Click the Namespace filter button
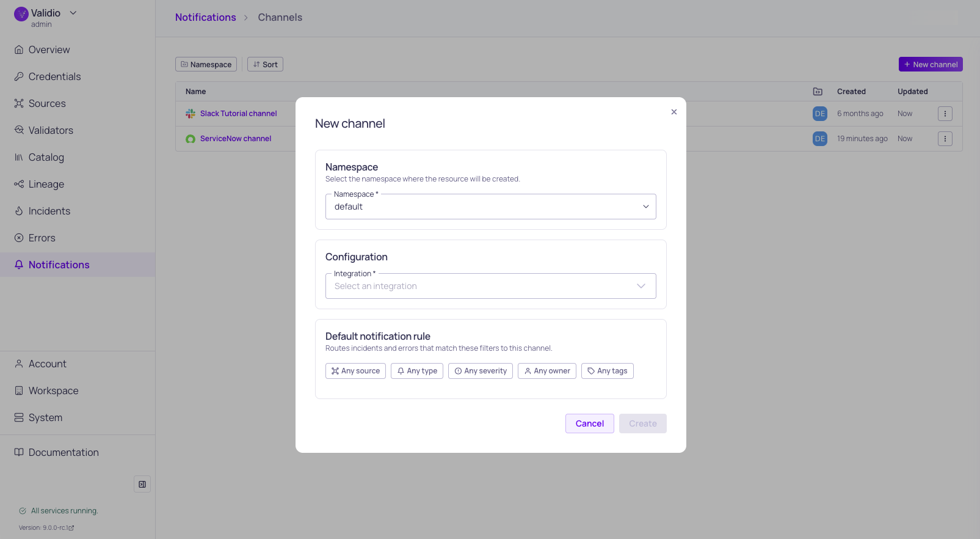980x539 pixels. [x=206, y=64]
